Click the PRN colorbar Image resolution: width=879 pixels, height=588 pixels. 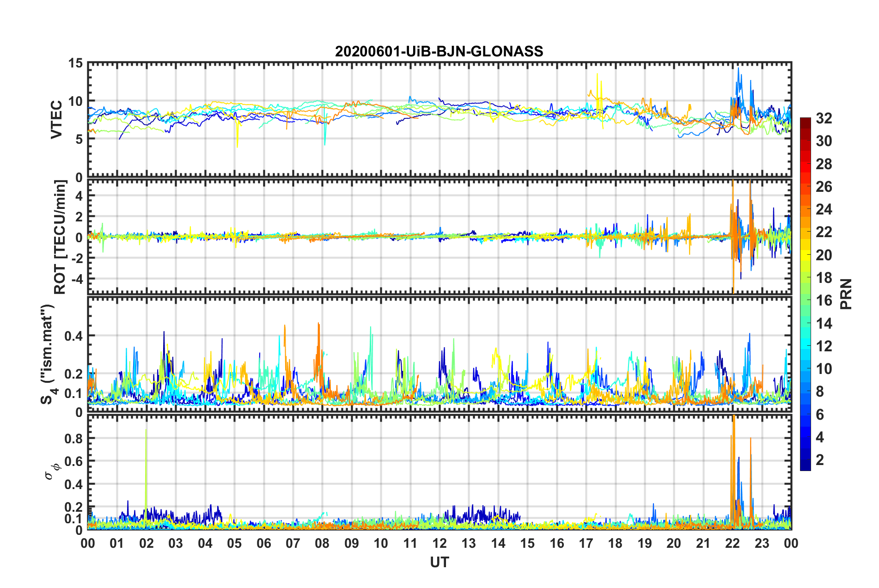click(x=805, y=294)
